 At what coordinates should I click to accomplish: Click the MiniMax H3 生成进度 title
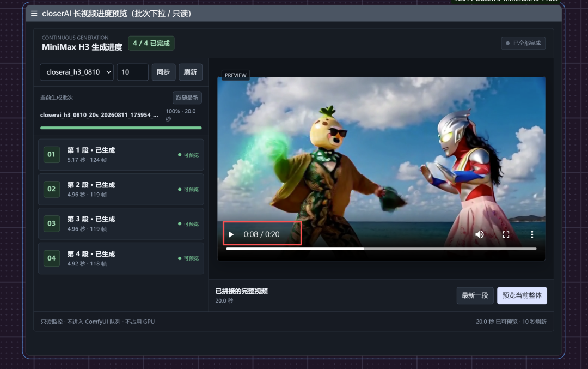pos(82,47)
